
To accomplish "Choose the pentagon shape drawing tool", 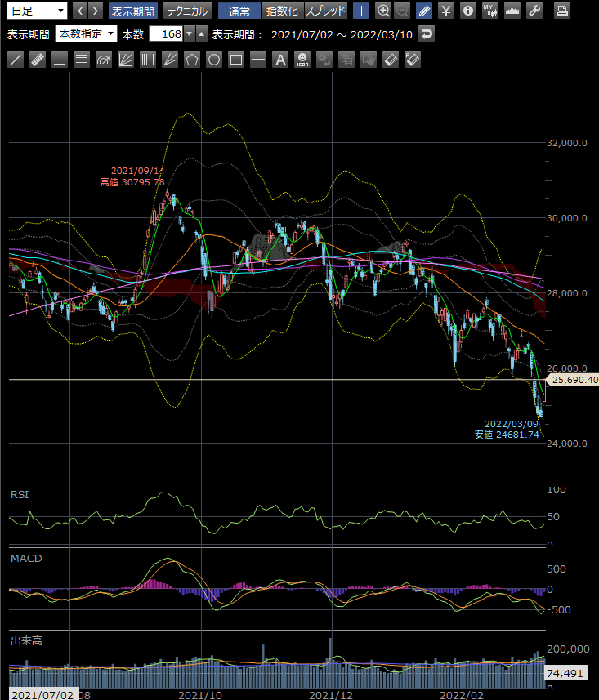I will point(192,60).
